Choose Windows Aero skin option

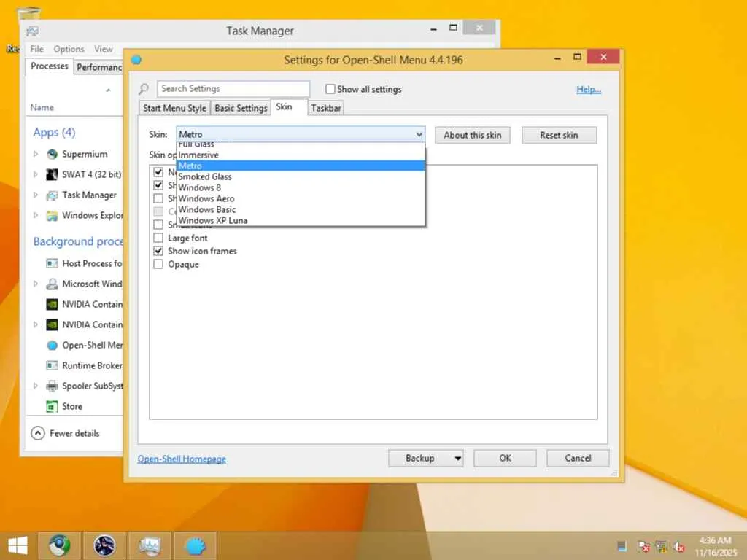point(301,198)
